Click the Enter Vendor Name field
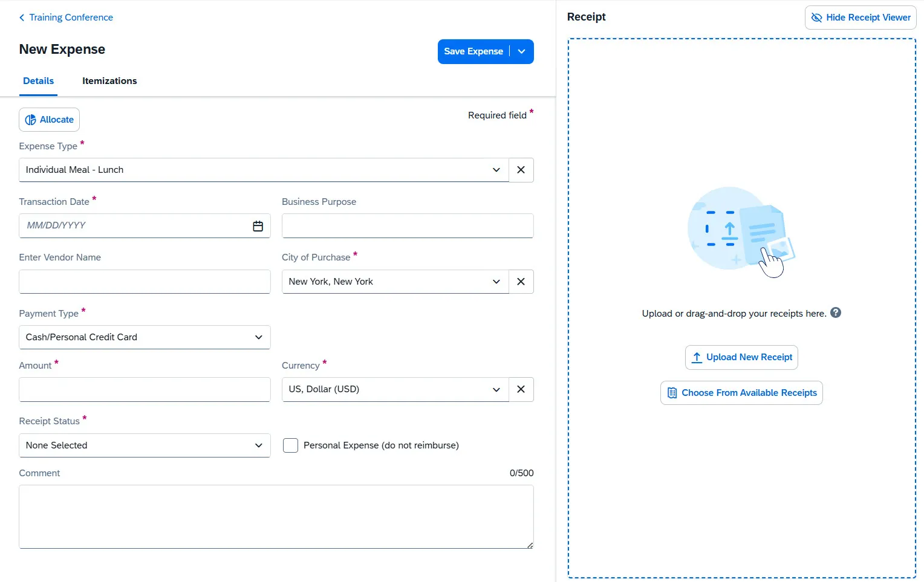924x582 pixels. click(145, 282)
